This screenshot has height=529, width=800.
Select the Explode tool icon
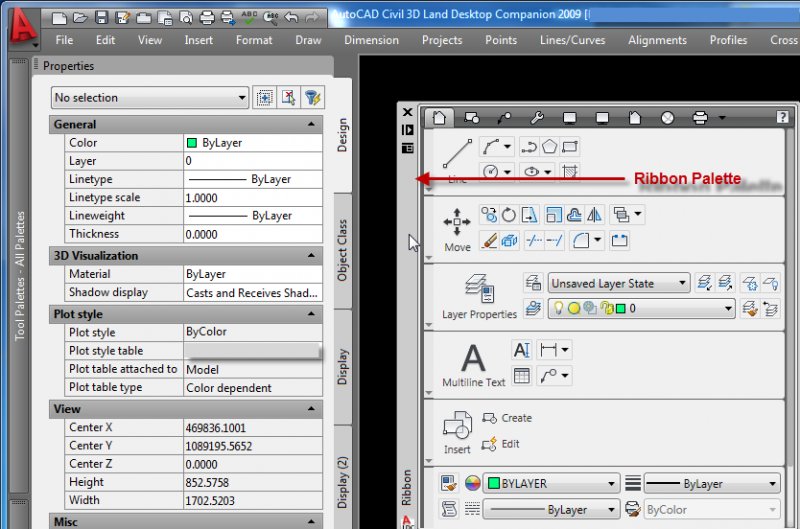(x=509, y=240)
